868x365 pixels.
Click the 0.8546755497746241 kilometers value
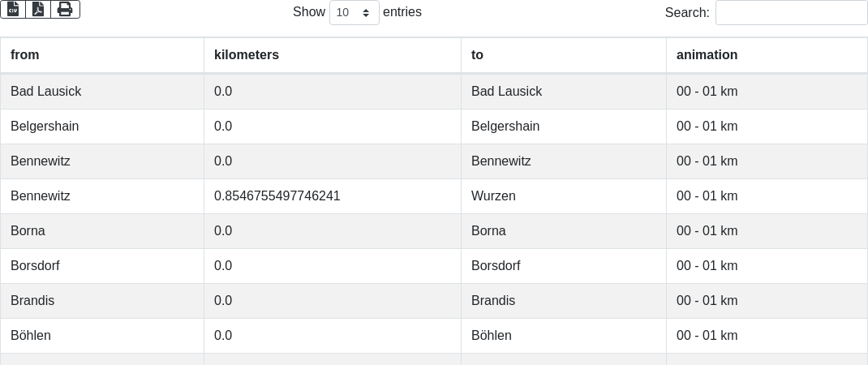point(277,196)
